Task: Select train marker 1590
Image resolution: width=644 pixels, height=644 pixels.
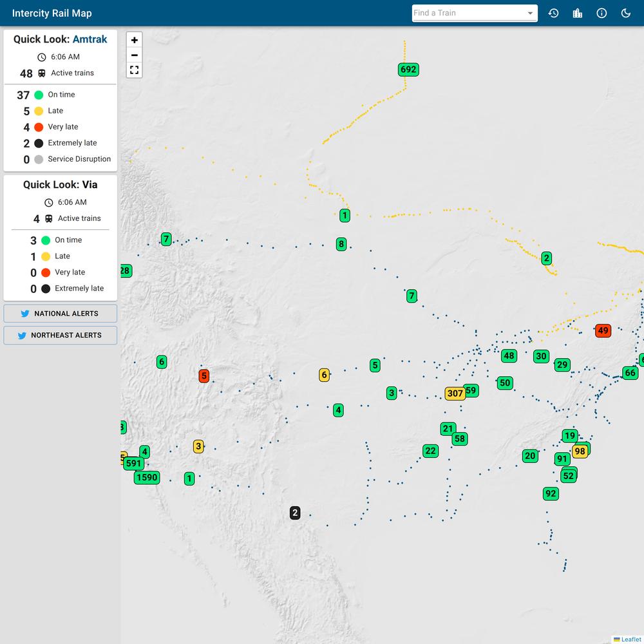Action: (147, 477)
